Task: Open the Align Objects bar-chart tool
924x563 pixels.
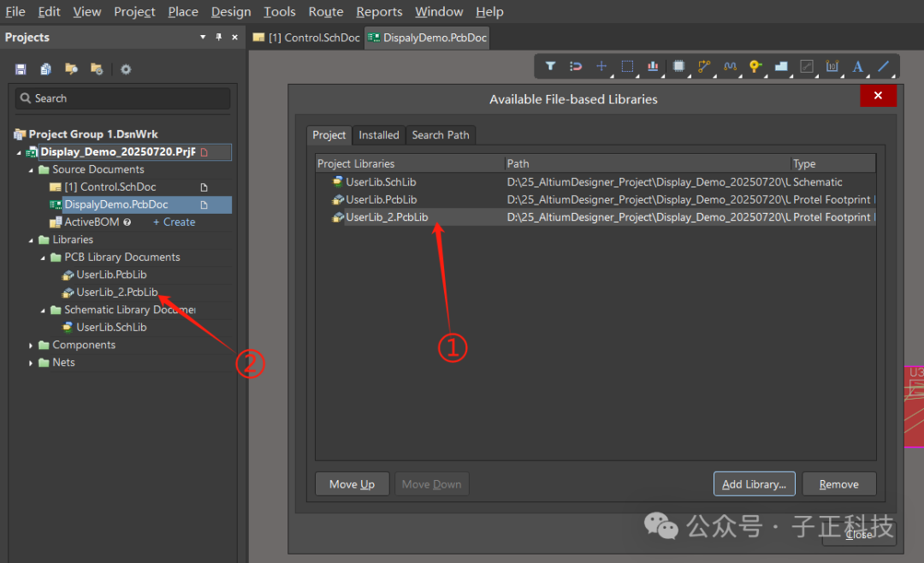Action: tap(653, 66)
